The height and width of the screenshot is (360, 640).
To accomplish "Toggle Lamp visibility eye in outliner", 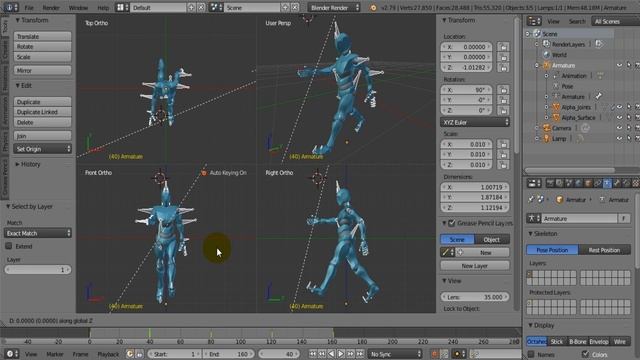I will 620,138.
